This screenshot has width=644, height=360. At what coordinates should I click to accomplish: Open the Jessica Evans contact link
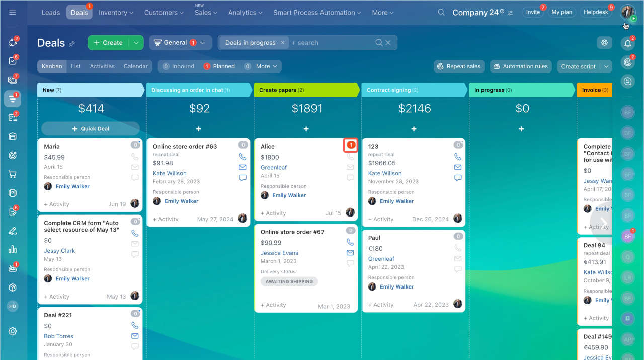click(279, 253)
